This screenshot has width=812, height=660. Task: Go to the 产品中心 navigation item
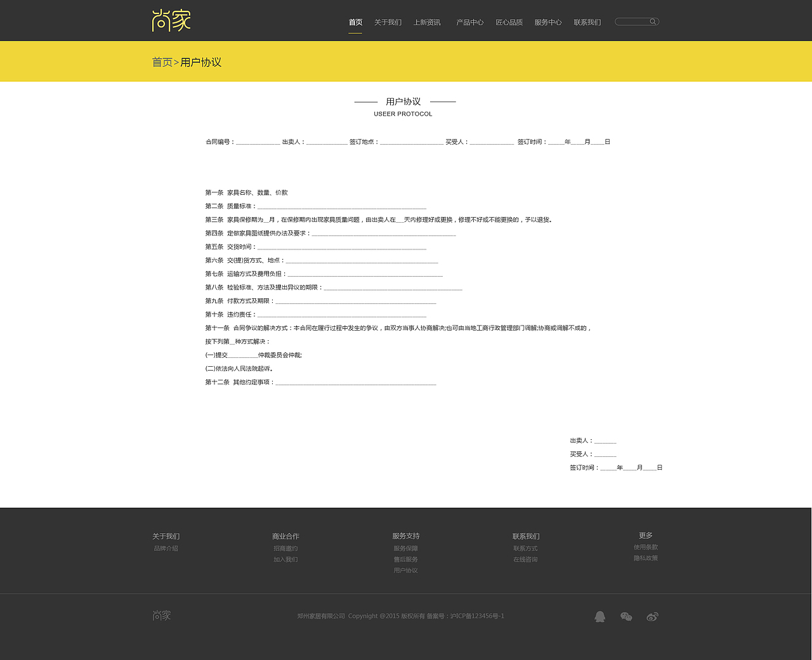point(469,22)
